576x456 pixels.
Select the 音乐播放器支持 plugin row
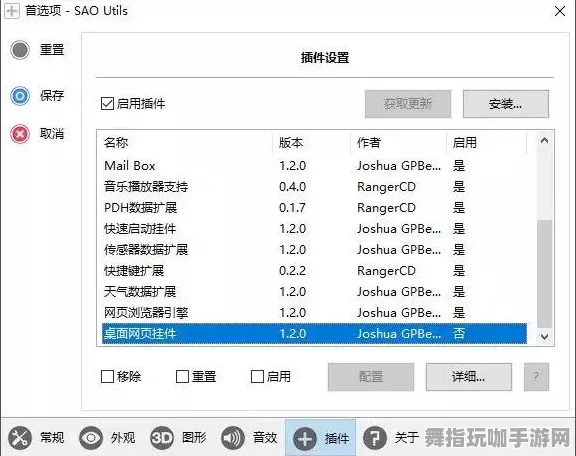pos(314,187)
